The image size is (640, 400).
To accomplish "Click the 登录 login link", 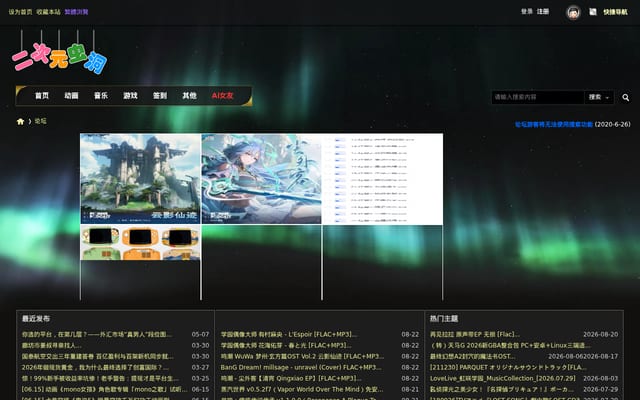I will point(527,11).
